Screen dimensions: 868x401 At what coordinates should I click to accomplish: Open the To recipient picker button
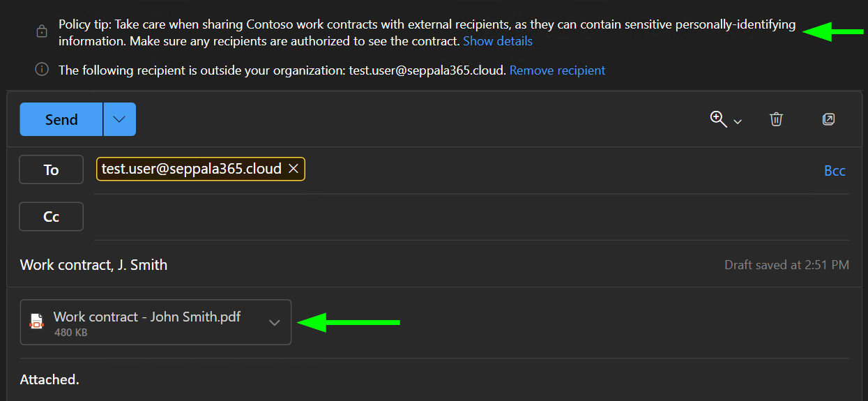pos(51,169)
